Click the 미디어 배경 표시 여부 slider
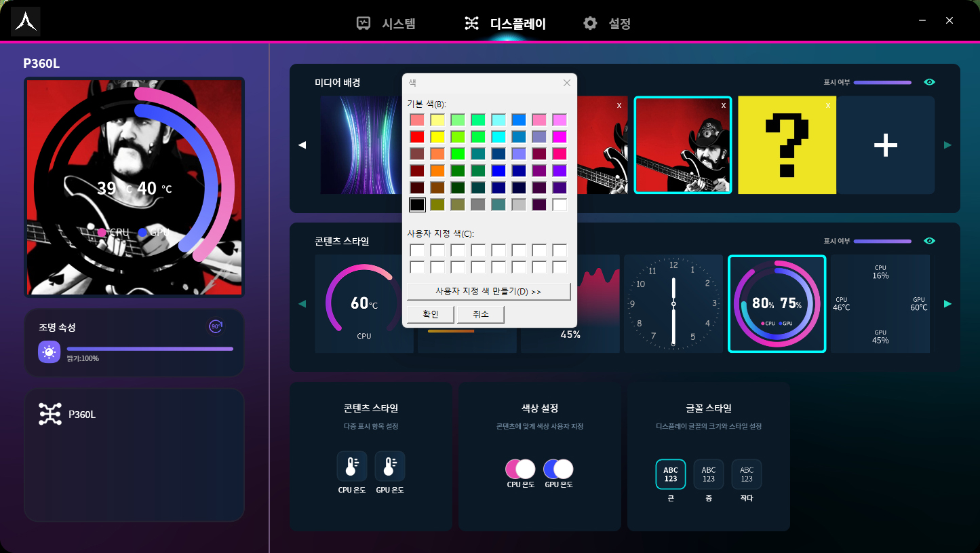 tap(882, 82)
